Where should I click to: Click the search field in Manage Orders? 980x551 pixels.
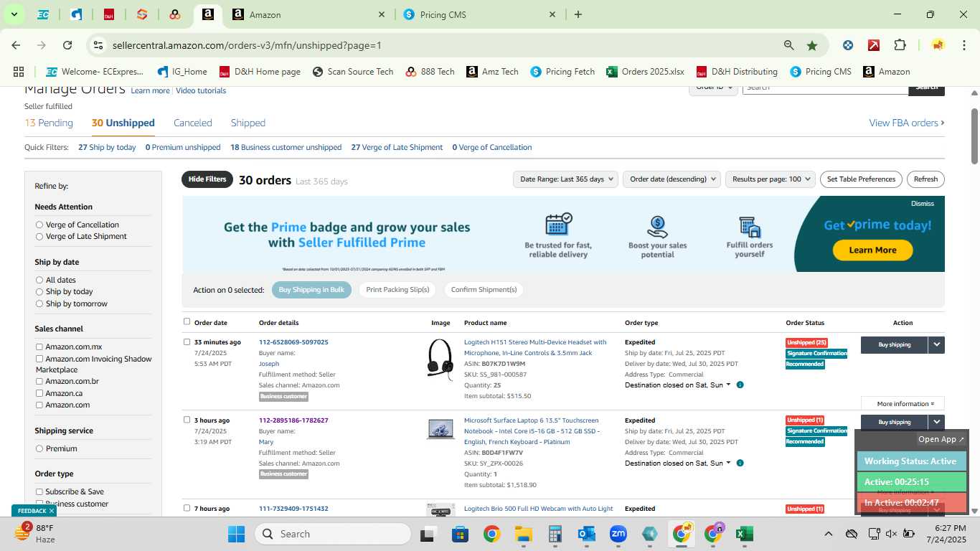coord(825,88)
